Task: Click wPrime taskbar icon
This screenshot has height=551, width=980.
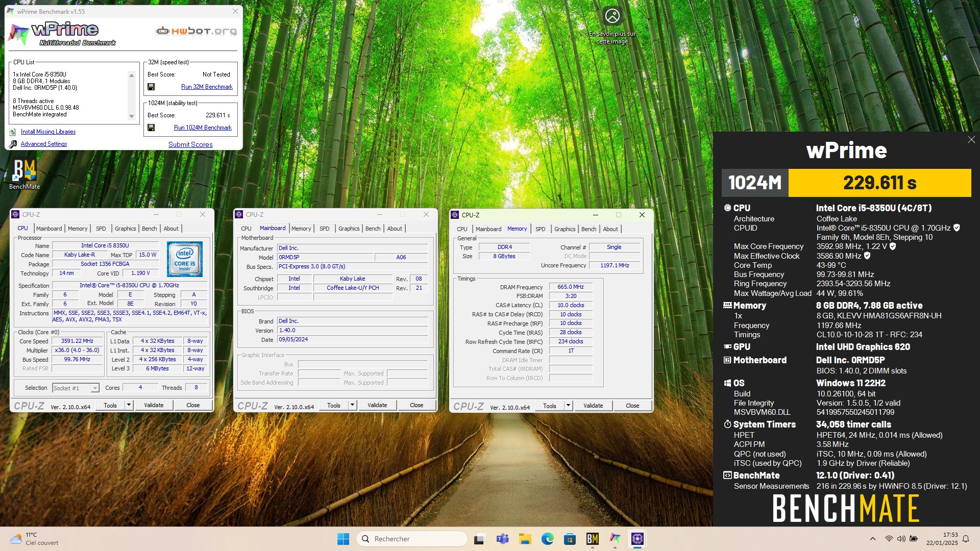Action: coord(615,539)
